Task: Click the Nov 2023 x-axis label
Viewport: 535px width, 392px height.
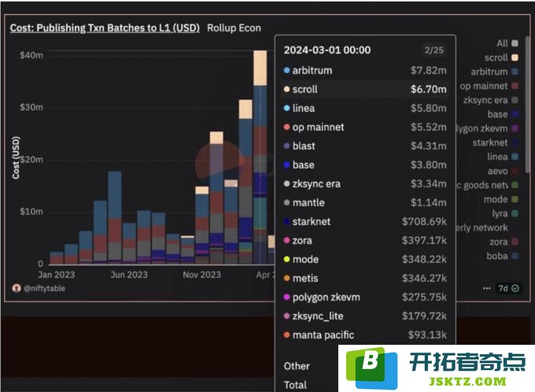Action: [201, 275]
